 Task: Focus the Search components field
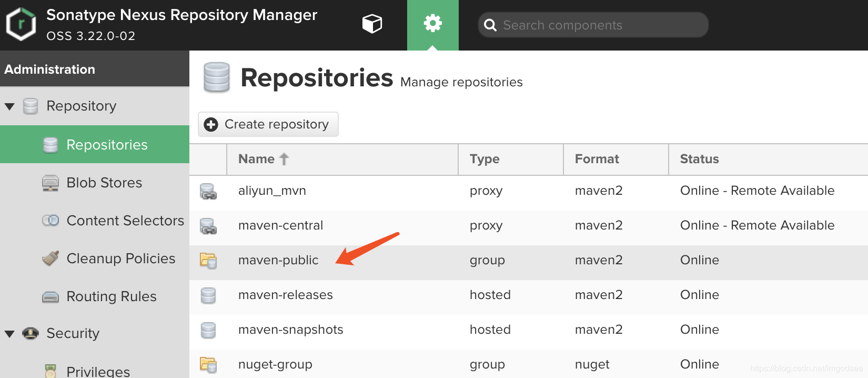(x=600, y=25)
